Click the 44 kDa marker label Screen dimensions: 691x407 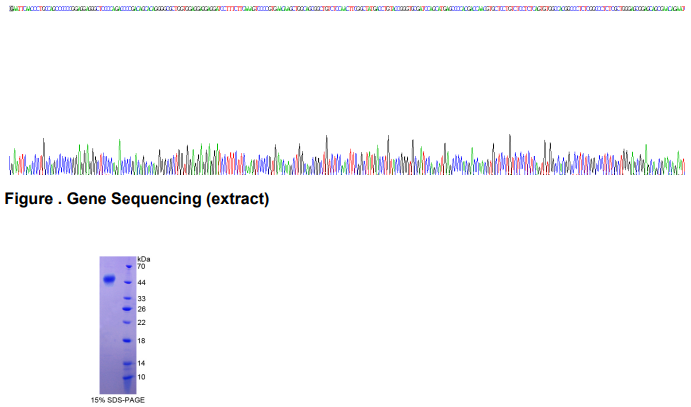142,283
